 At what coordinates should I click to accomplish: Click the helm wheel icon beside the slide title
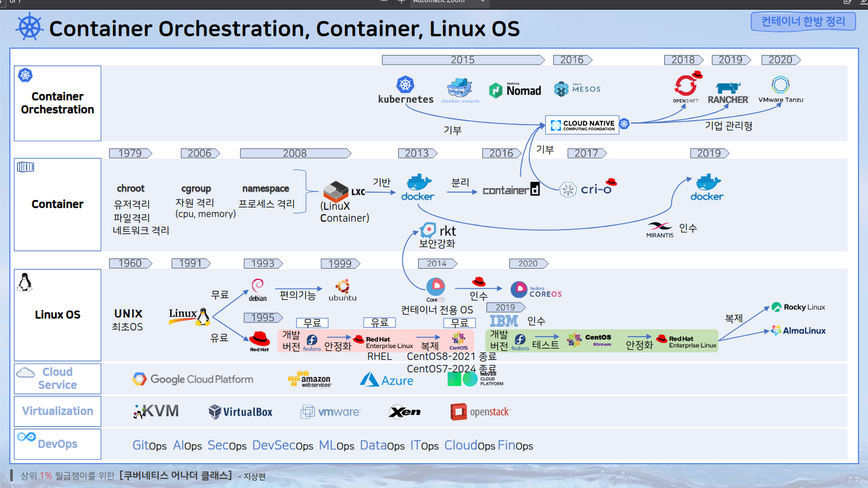30,27
